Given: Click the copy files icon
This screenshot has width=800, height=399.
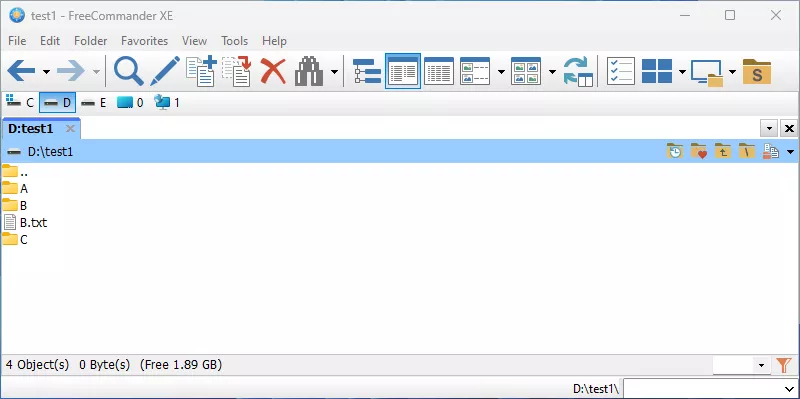Looking at the screenshot, I should (202, 71).
